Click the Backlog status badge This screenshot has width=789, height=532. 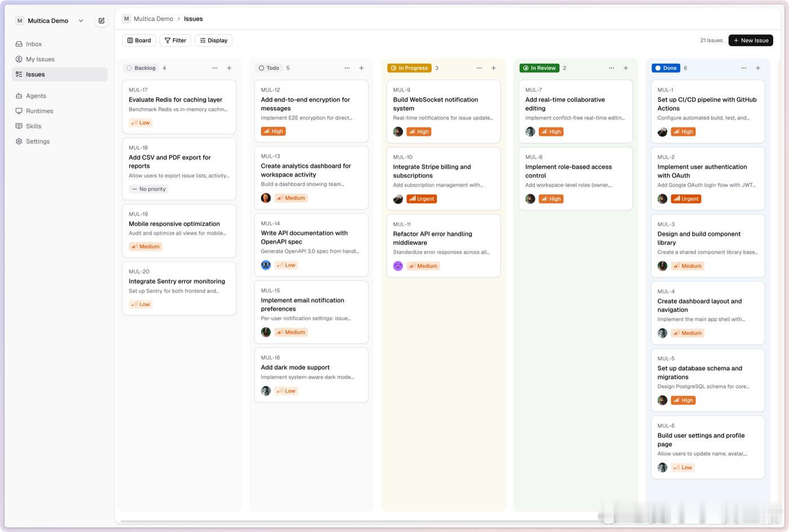click(141, 68)
